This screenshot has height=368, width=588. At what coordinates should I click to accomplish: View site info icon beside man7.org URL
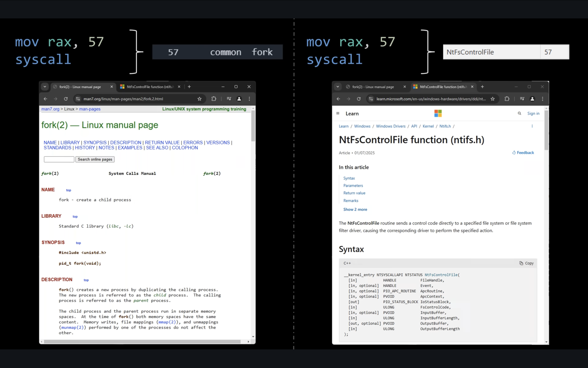point(78,99)
